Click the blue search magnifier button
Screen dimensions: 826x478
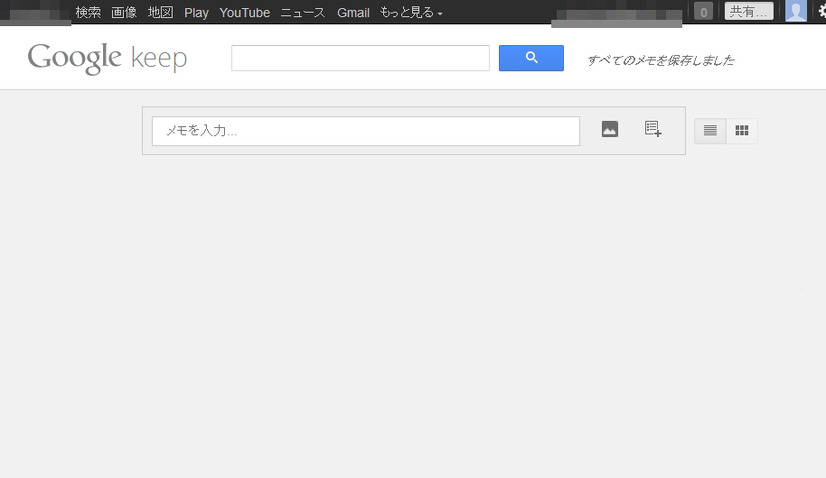pos(531,58)
